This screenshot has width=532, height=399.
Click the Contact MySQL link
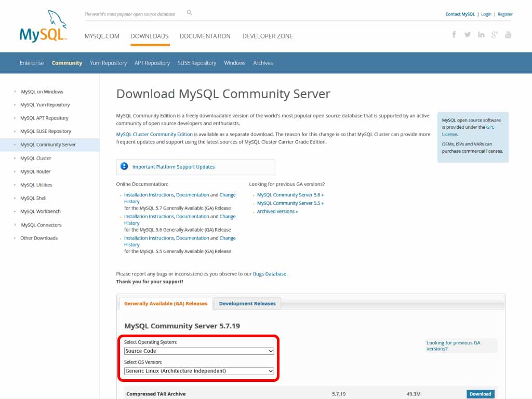pos(460,14)
